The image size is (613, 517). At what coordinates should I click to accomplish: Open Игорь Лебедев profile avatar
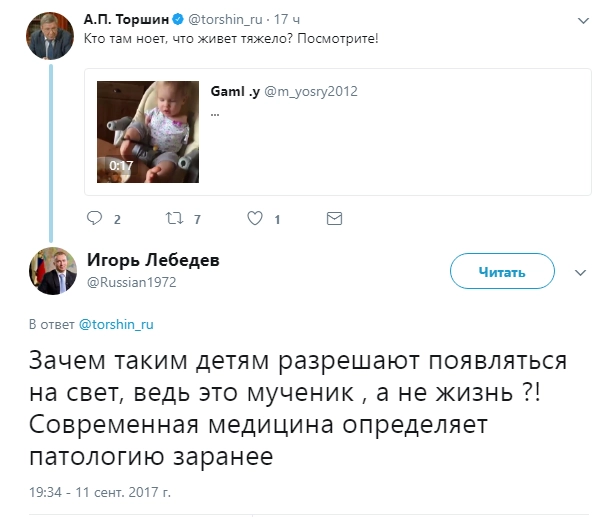[51, 270]
